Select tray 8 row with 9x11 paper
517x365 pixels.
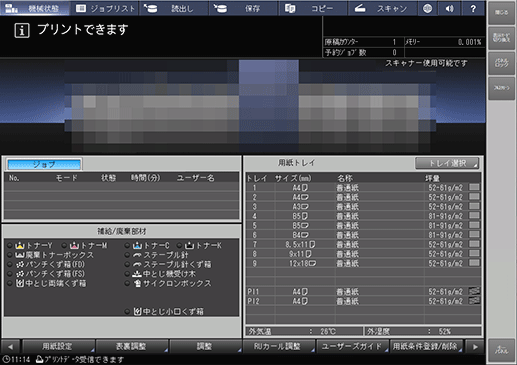click(363, 254)
